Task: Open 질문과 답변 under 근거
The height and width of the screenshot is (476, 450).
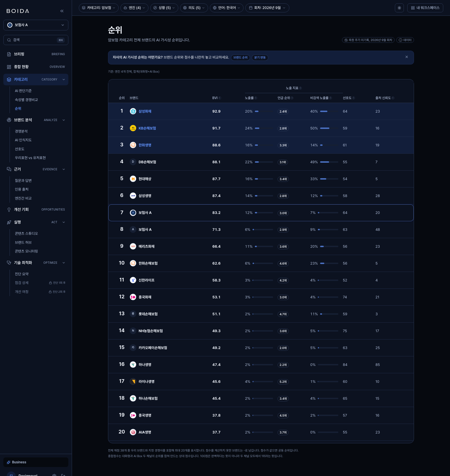Action: click(23, 180)
